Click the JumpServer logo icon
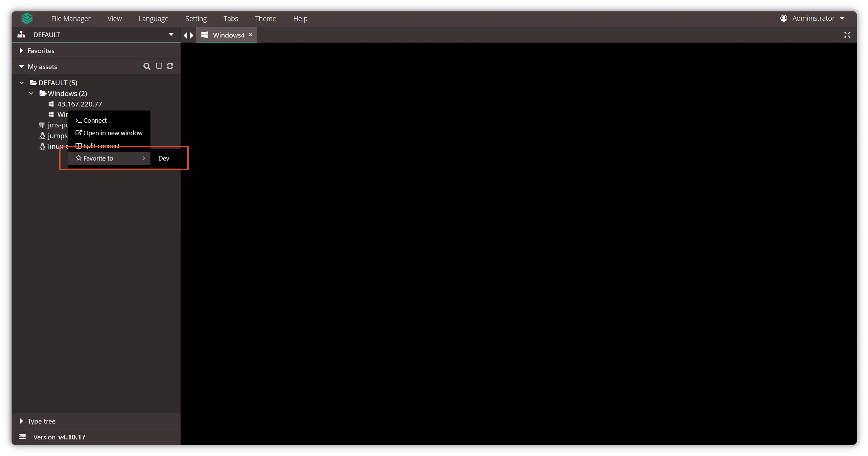Viewport: 868px width, 456px height. pyautogui.click(x=27, y=18)
